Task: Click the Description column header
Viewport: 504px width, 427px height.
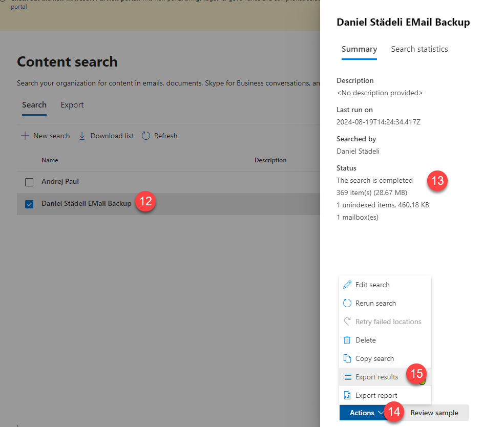Action: pos(270,160)
